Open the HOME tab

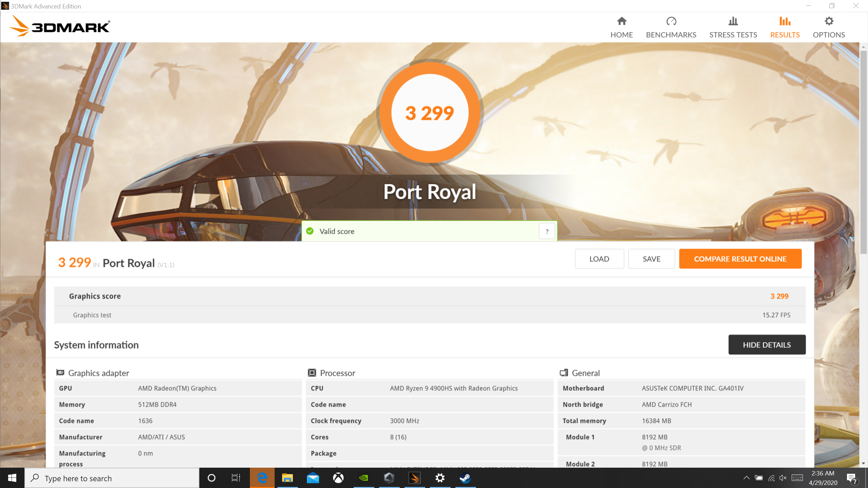tap(622, 28)
